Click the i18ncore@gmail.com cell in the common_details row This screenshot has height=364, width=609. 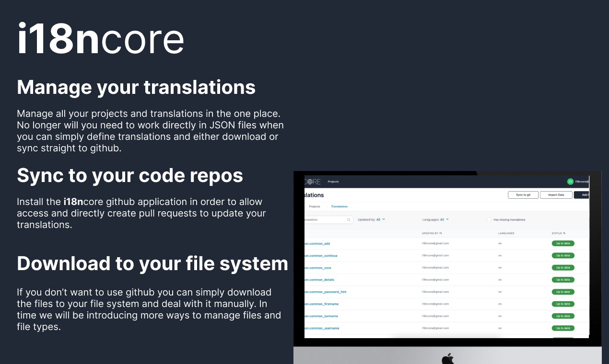coord(435,280)
